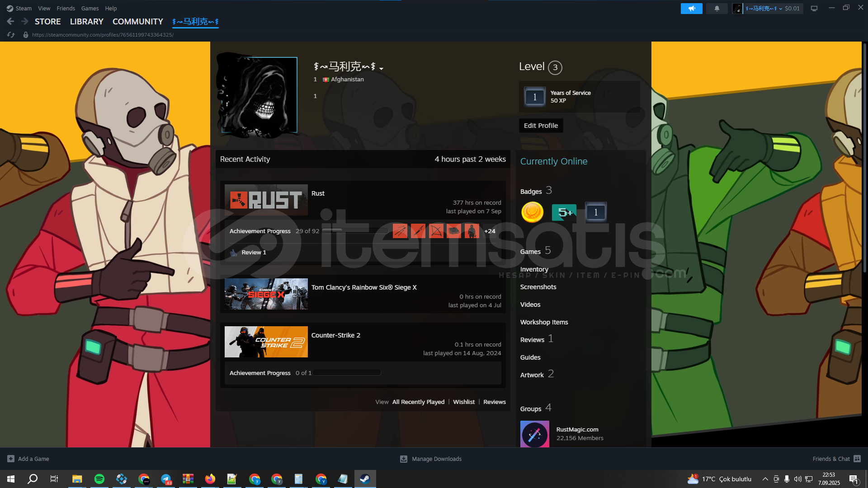Switch to the STORE tab
Screen dimensions: 868x488
coord(47,21)
